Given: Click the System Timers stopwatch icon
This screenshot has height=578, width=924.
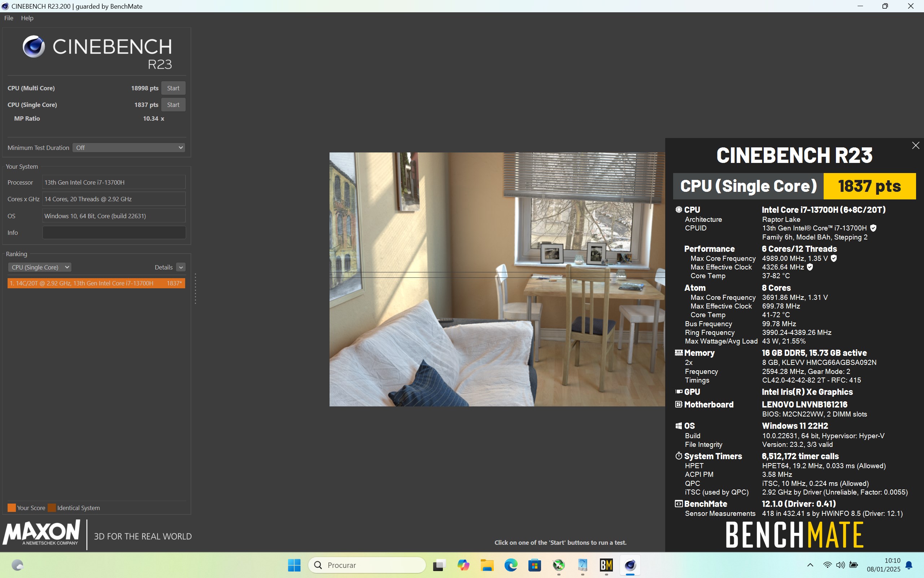Looking at the screenshot, I should click(679, 456).
